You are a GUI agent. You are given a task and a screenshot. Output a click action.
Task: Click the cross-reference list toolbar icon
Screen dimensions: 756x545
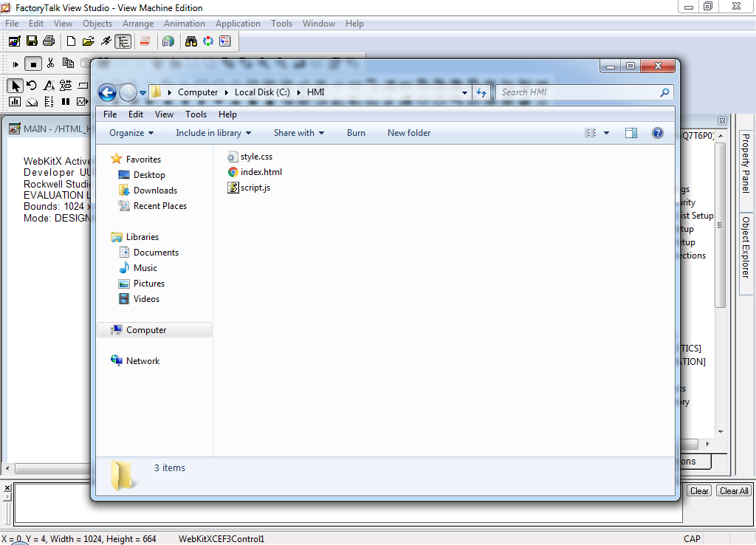tap(225, 41)
